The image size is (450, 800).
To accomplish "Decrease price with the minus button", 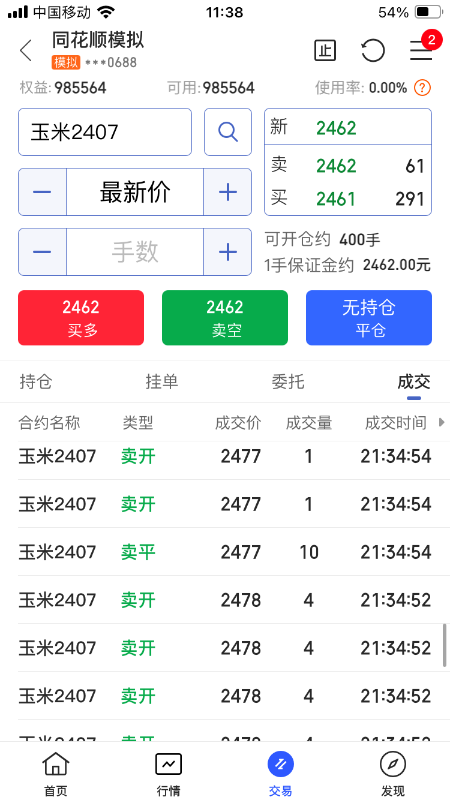I will (42, 192).
